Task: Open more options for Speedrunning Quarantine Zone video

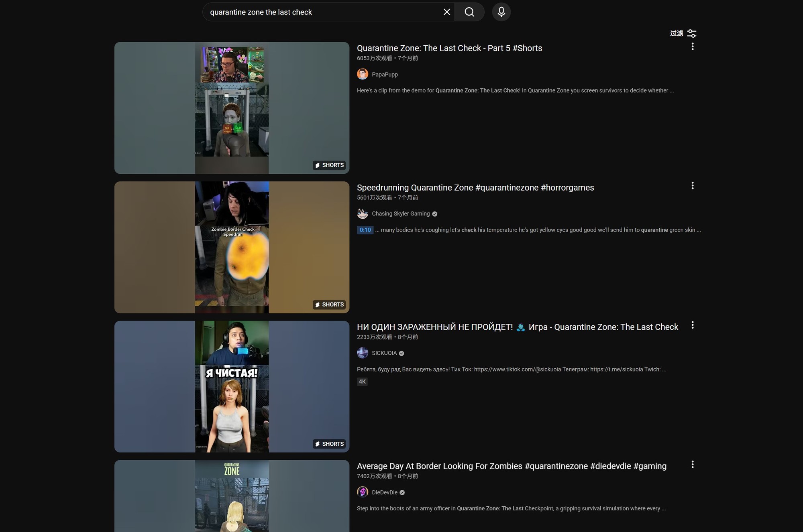Action: click(692, 186)
